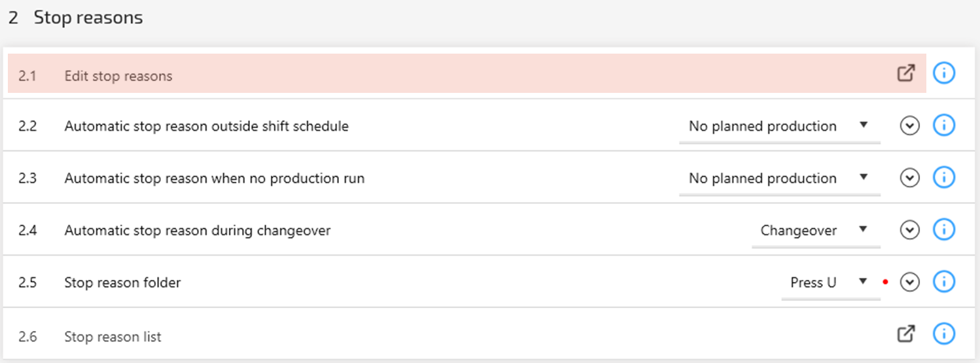
Task: Open Changeover stop reason dropdown
Action: [815, 230]
